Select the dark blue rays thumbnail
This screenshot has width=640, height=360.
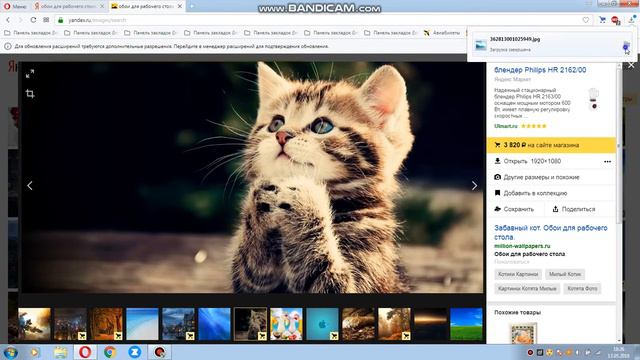pos(214,324)
